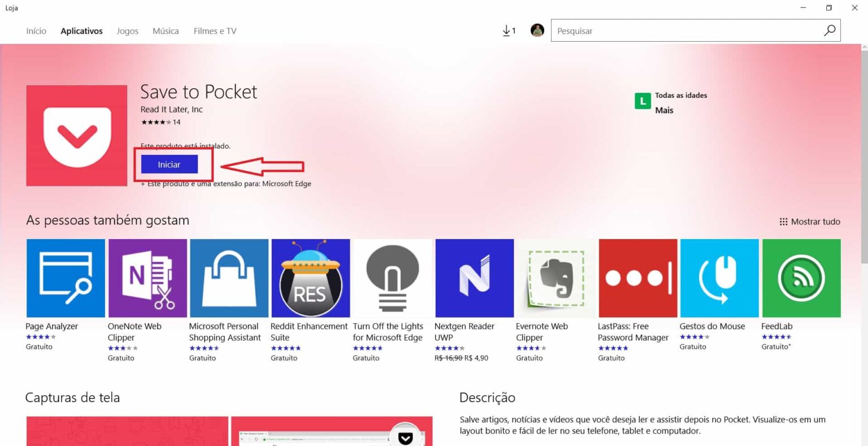This screenshot has height=446, width=868.
Task: Open the FeedLab app icon
Action: [801, 278]
